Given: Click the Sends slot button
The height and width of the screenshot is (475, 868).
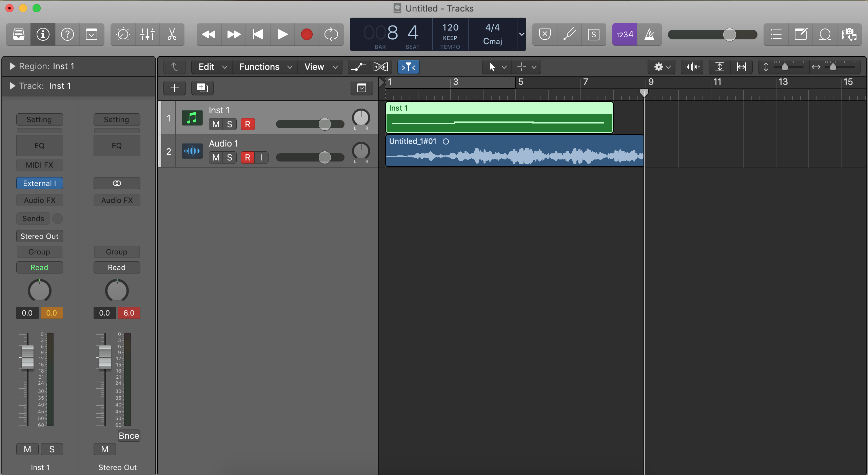Looking at the screenshot, I should (33, 218).
